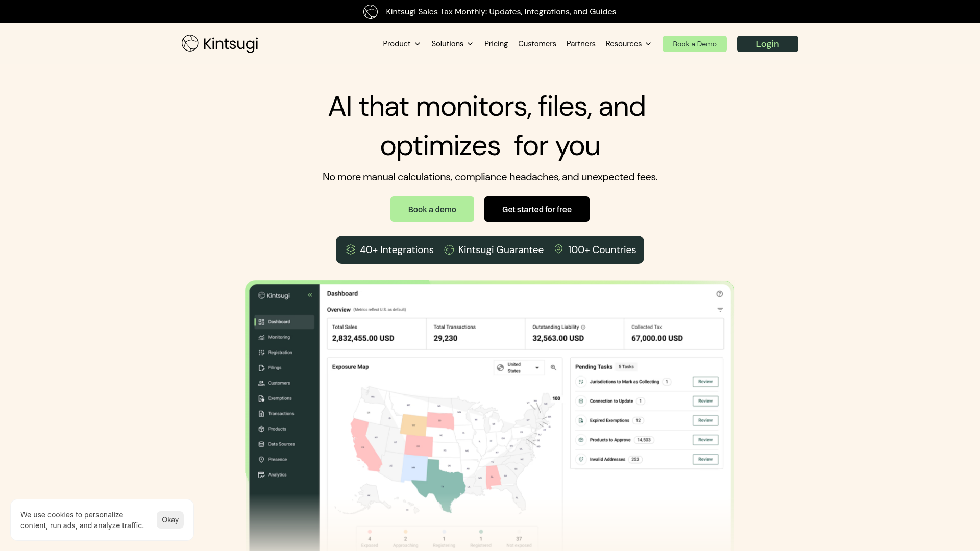Click the stacked layers icon beside 40+ Integrations
Viewport: 980px width, 551px height.
click(x=351, y=249)
